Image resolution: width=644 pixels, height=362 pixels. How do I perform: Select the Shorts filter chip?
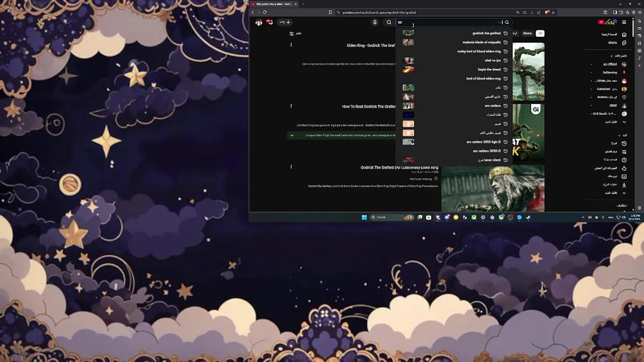click(x=527, y=33)
